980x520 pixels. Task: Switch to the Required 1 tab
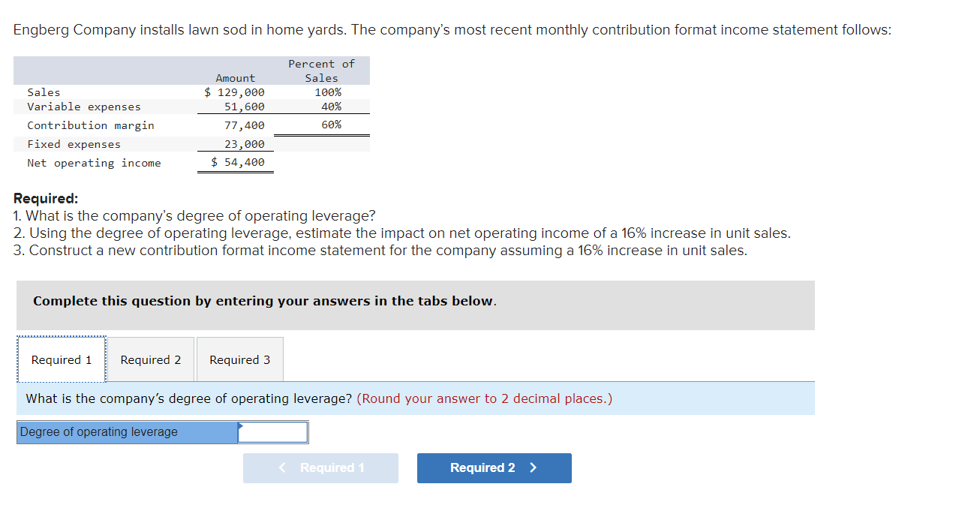pyautogui.click(x=62, y=360)
